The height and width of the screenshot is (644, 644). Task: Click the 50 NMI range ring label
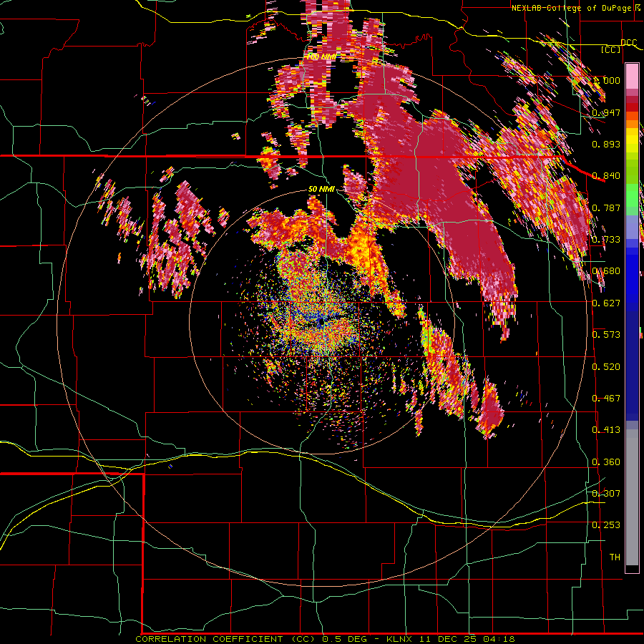(x=321, y=189)
